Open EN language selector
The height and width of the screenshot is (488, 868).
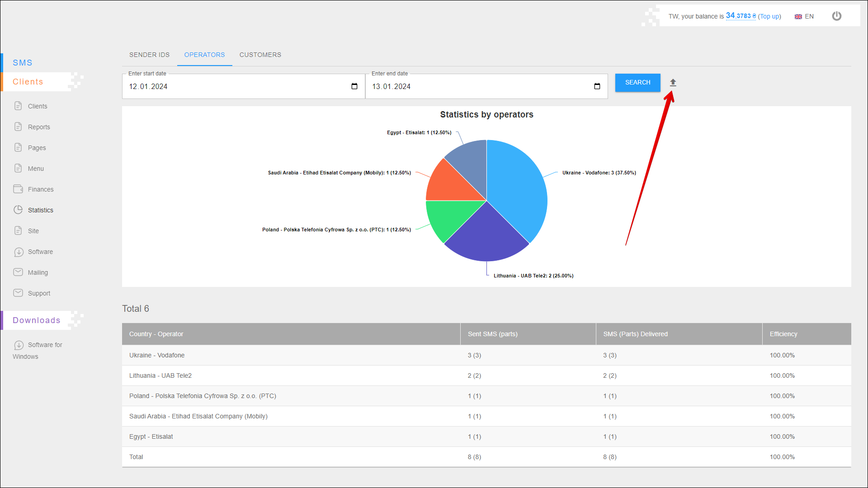click(804, 16)
